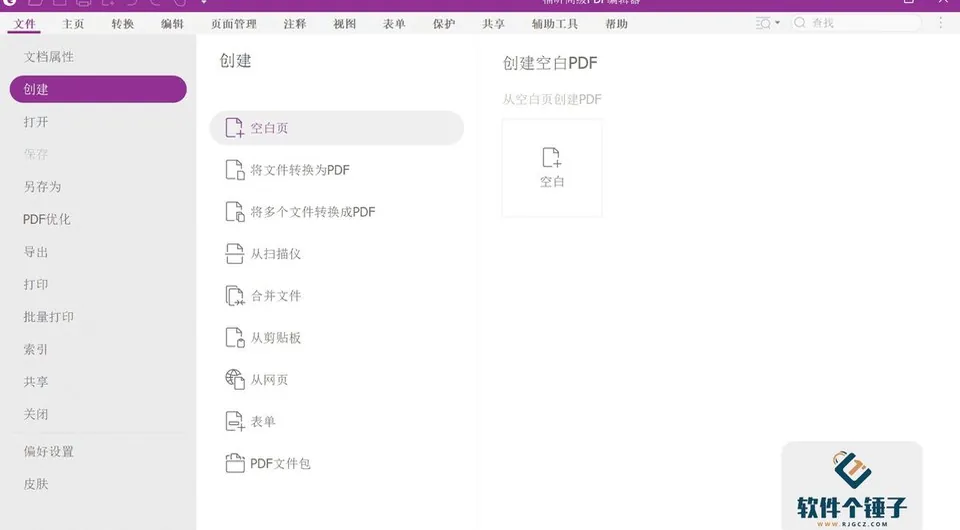Click the convert file to PDF icon
This screenshot has height=530, width=960.
[234, 170]
